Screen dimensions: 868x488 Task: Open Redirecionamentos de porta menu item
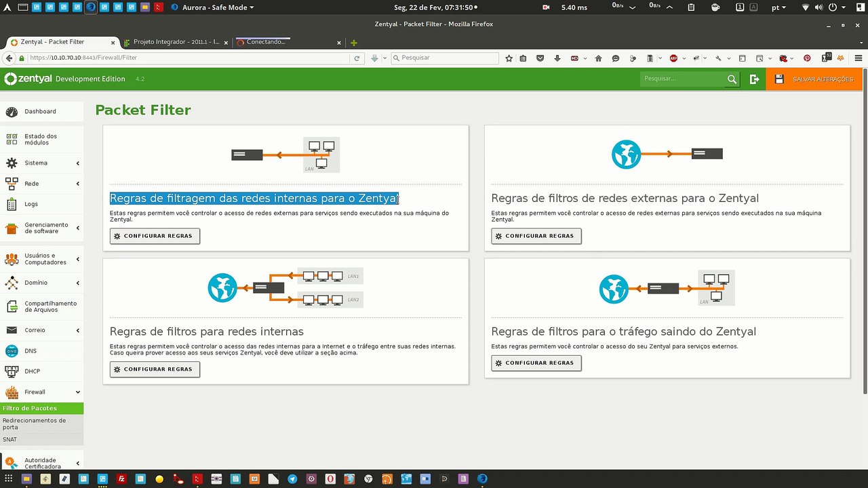tap(41, 424)
